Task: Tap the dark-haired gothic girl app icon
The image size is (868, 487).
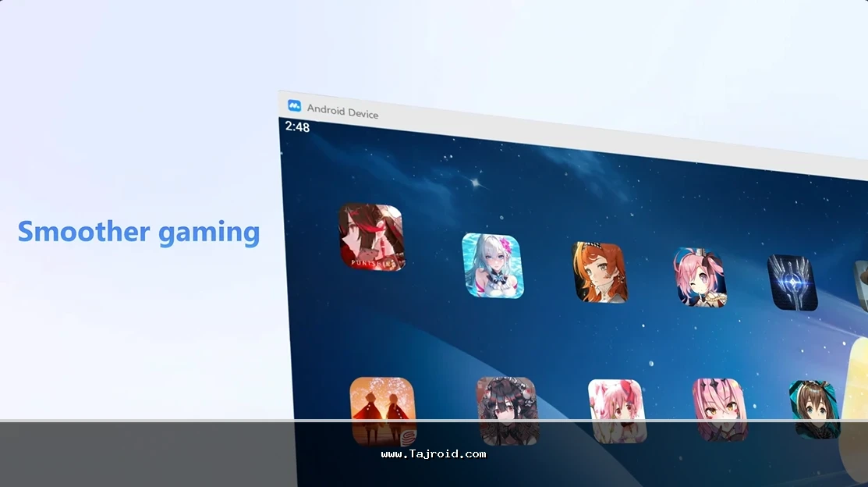Action: pos(508,411)
